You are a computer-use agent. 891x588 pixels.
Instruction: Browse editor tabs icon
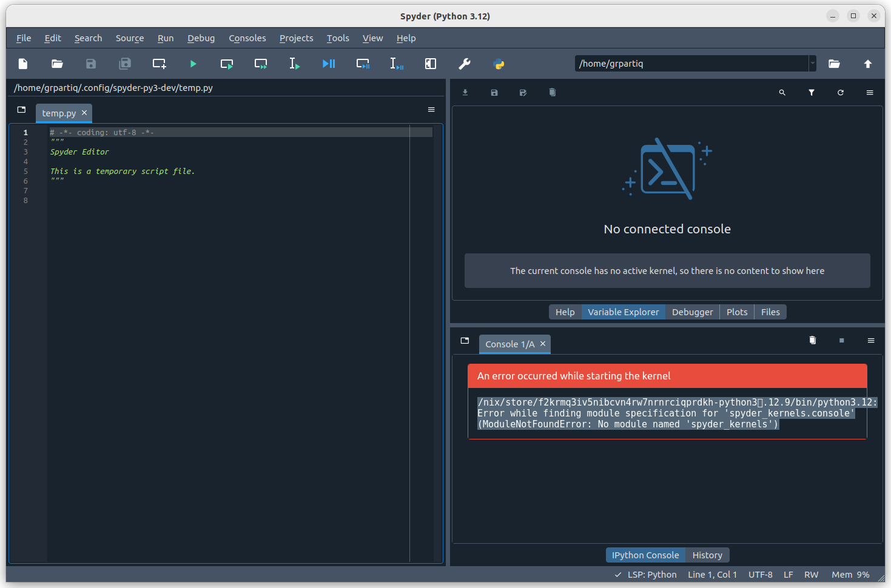22,110
